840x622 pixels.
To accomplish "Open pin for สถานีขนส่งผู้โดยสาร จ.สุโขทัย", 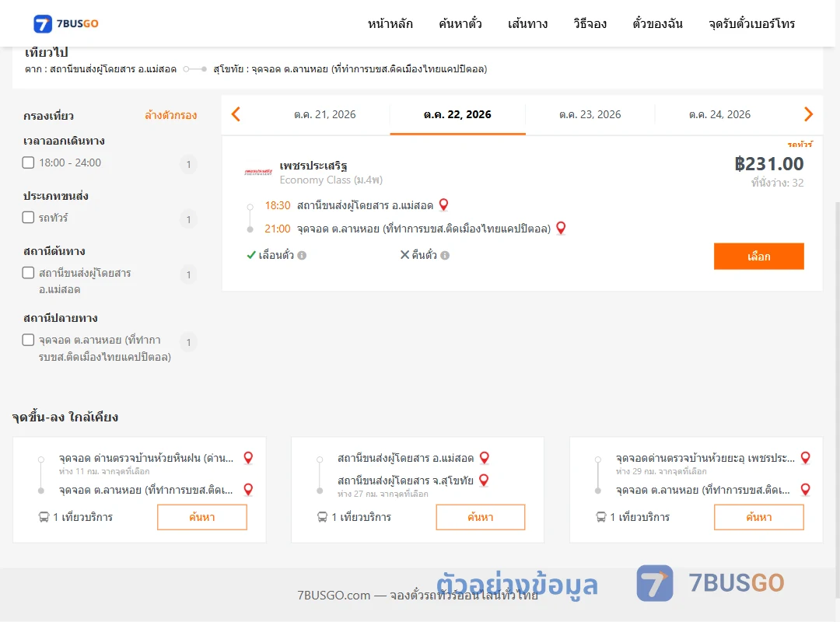I will 484,480.
